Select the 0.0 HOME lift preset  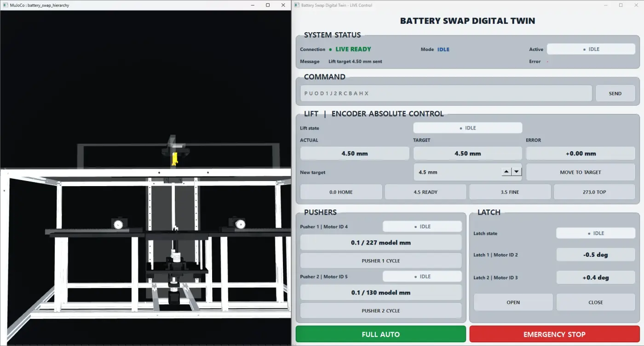341,192
